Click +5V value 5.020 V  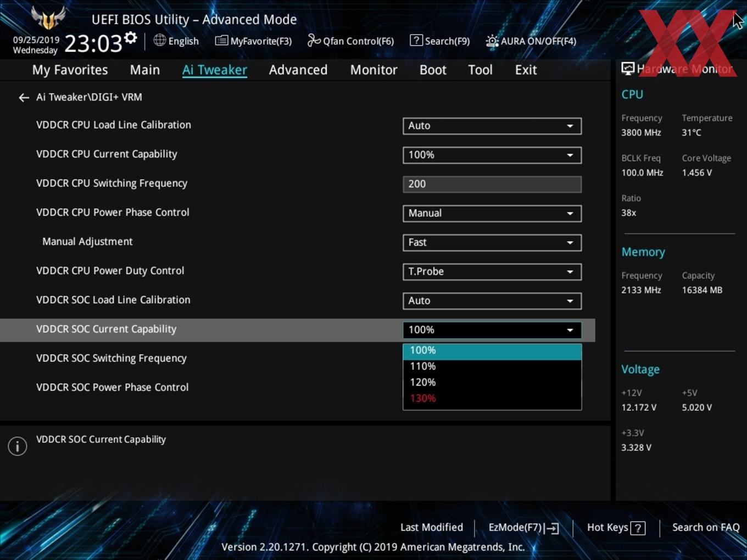tap(696, 407)
